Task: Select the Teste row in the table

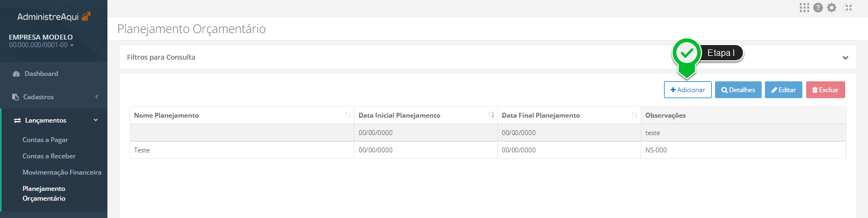Action: click(x=142, y=150)
